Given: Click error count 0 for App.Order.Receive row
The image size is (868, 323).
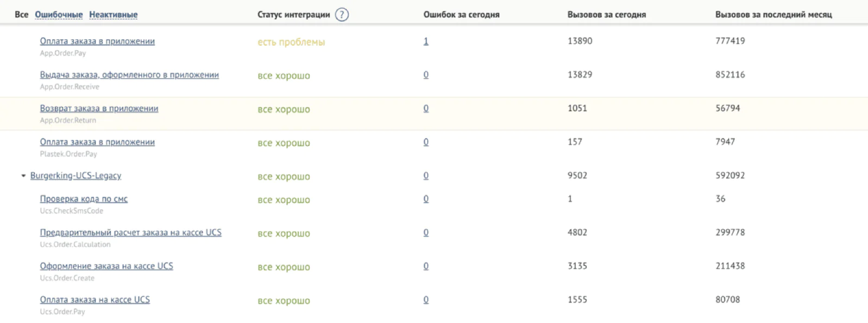Looking at the screenshot, I should pos(426,75).
